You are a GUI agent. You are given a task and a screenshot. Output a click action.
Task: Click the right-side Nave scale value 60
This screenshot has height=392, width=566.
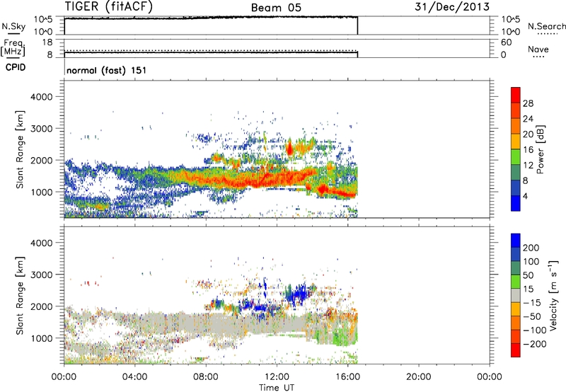click(507, 42)
